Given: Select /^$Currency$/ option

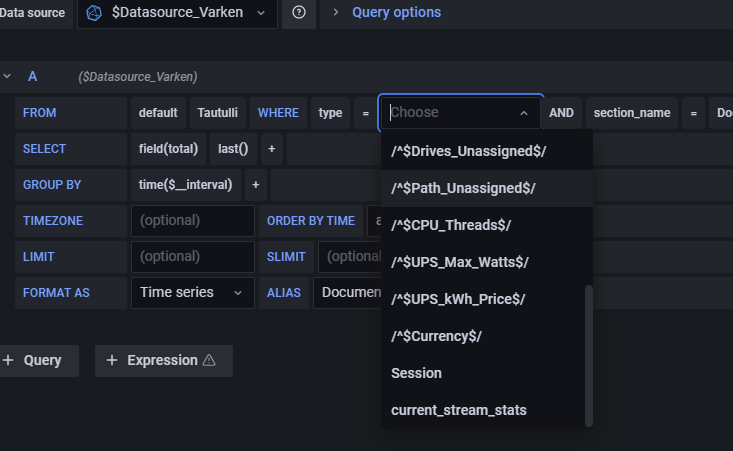Looking at the screenshot, I should point(483,336).
